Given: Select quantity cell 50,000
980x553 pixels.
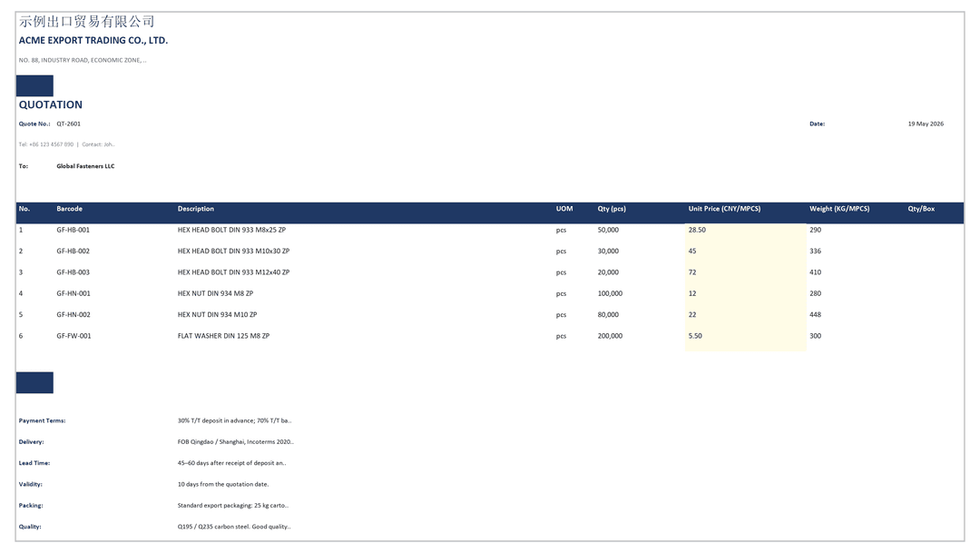Looking at the screenshot, I should point(608,231).
